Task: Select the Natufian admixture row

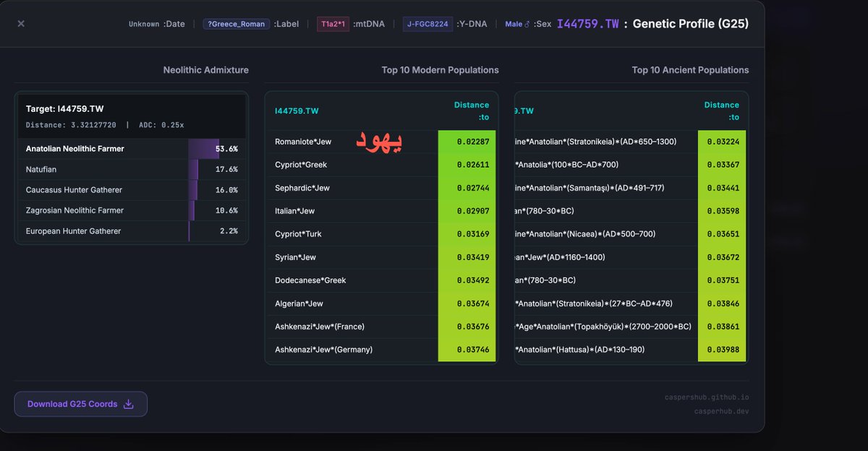Action: [x=131, y=169]
